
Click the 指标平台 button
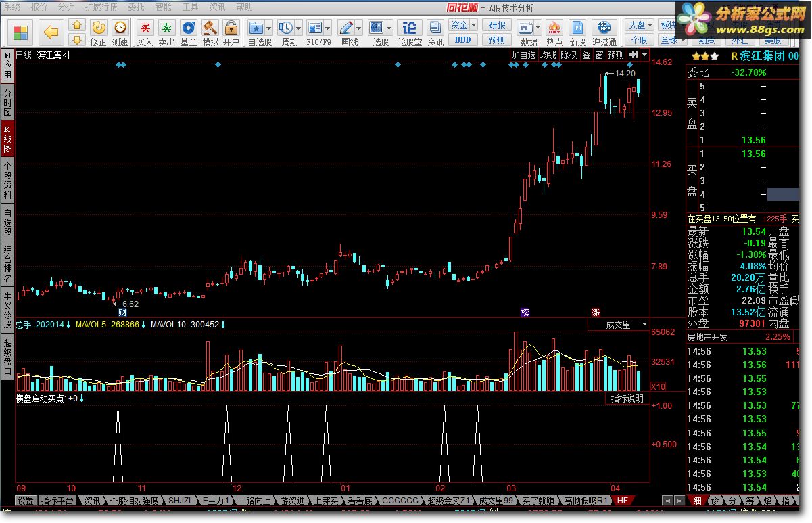57,501
